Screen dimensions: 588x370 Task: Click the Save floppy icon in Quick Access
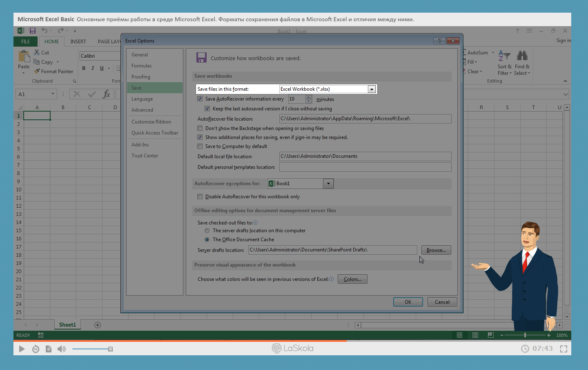(x=33, y=31)
